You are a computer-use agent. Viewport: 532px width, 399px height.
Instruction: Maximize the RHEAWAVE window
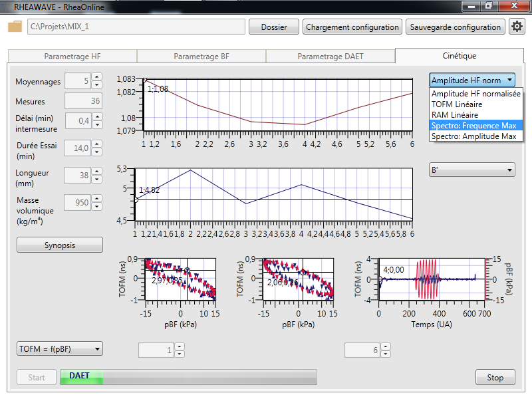[489, 6]
